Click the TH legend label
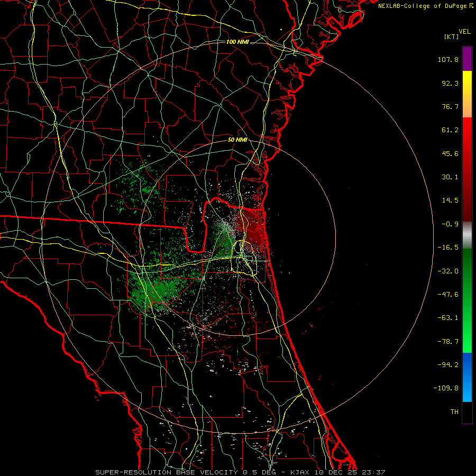 coord(454,412)
